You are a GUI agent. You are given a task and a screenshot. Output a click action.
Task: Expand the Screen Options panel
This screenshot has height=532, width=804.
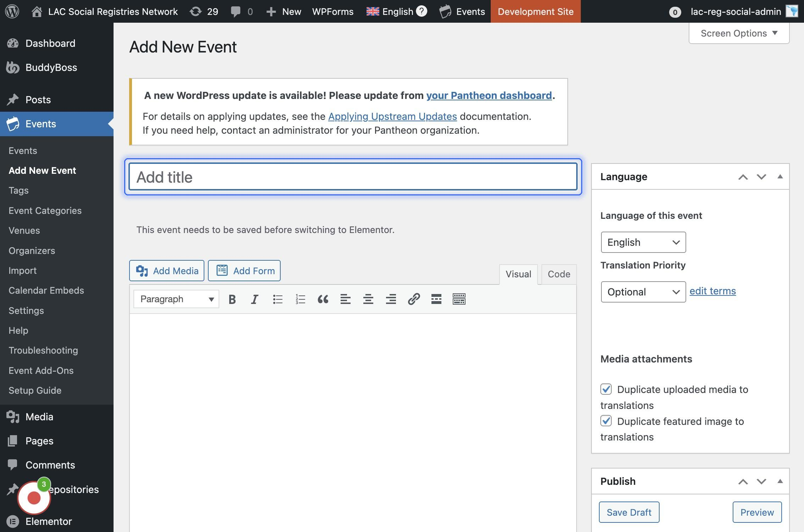coord(739,33)
